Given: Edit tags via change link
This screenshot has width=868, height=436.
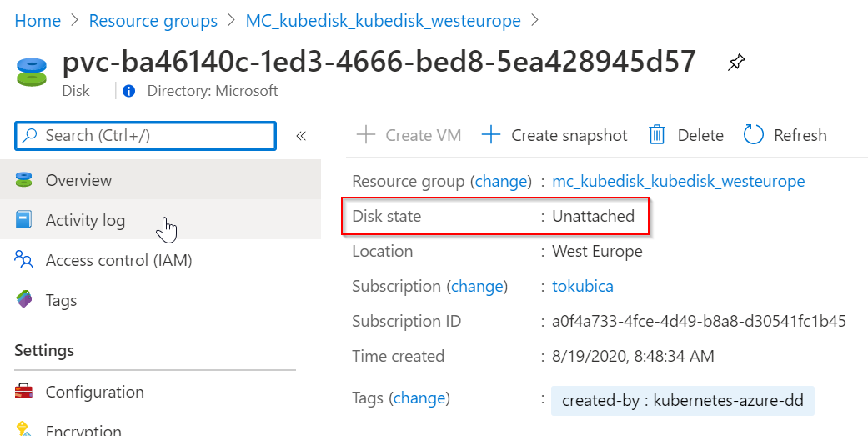Looking at the screenshot, I should coord(421,398).
